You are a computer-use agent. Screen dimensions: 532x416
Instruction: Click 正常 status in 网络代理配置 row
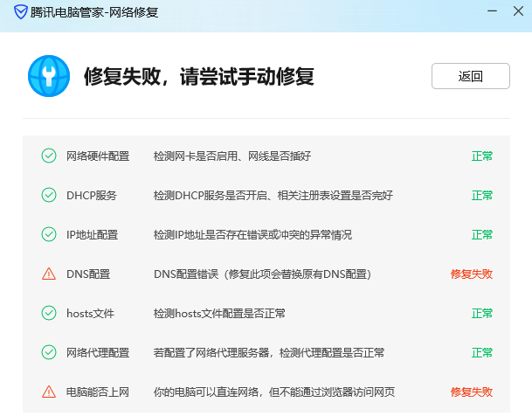[482, 353]
